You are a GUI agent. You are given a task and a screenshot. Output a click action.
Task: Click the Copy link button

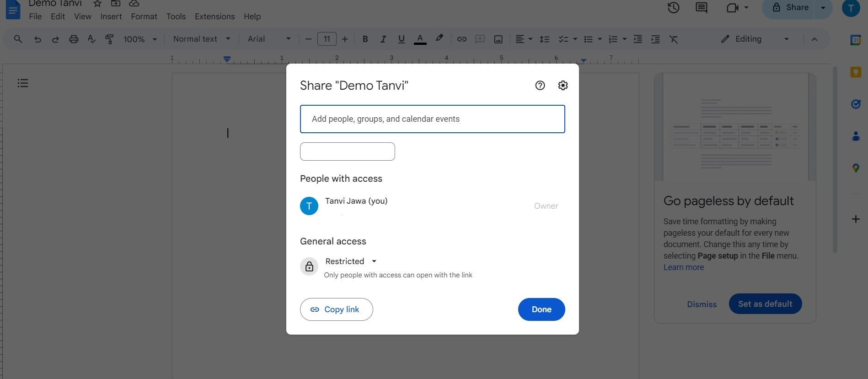[337, 309]
